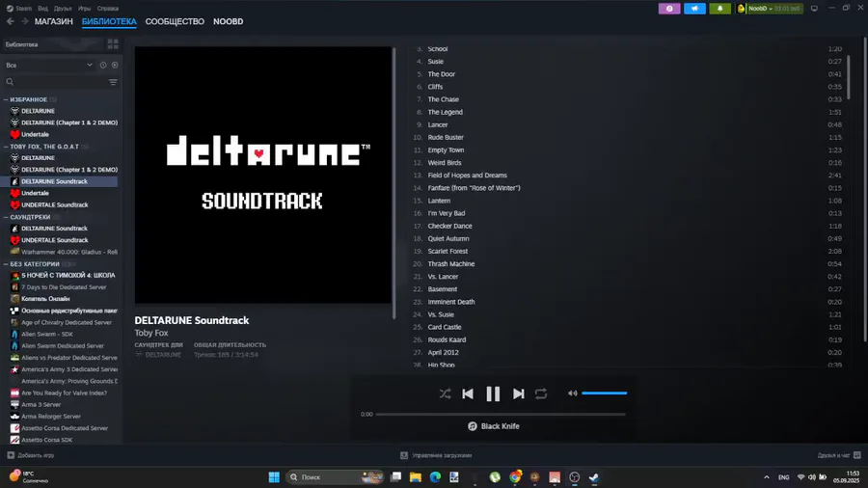This screenshot has height=488, width=868.
Task: Open the МАГАЗИН tab
Action: (x=54, y=21)
